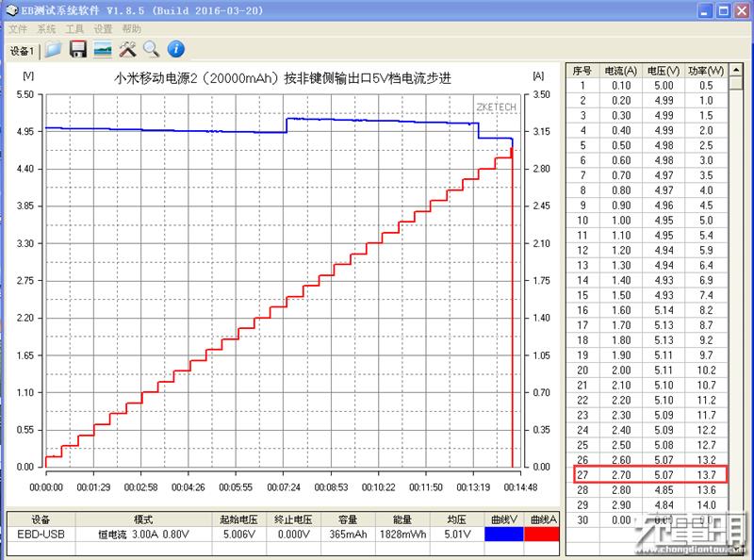Click the 1828mWh energy value

click(x=402, y=534)
